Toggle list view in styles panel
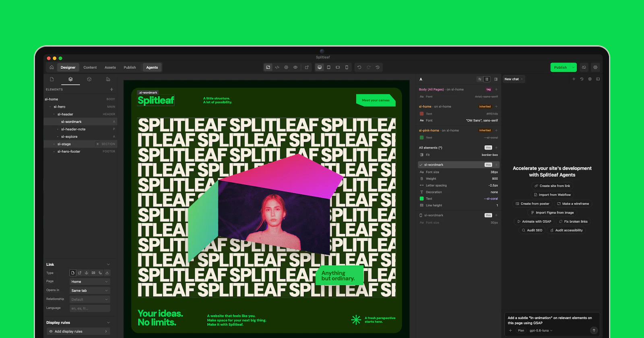 (487, 79)
